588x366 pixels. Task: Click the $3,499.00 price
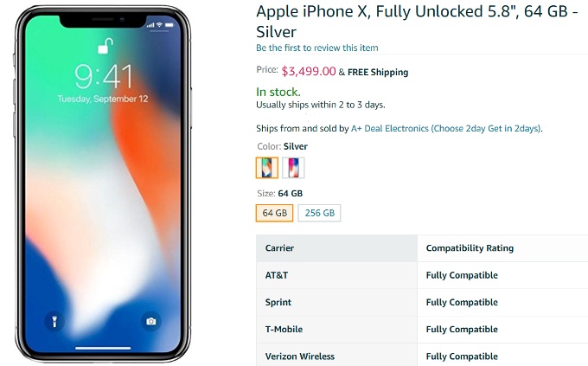pos(308,71)
